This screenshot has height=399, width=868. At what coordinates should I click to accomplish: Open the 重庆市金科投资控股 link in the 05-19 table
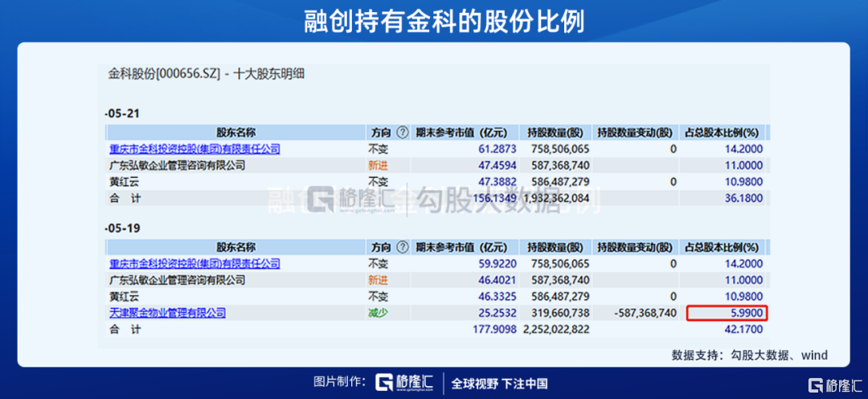point(194,264)
